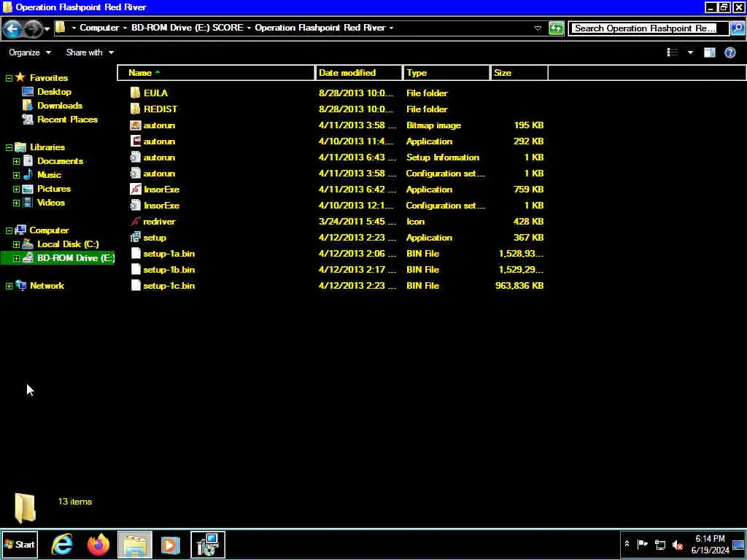The height and width of the screenshot is (560, 747).
Task: Open Windows Media Player from taskbar
Action: pos(171,544)
